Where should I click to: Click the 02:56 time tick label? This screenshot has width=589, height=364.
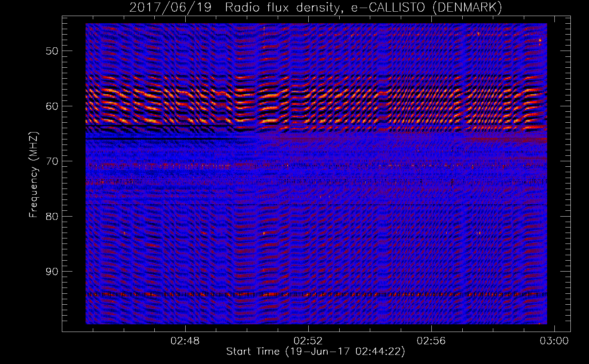pos(431,341)
